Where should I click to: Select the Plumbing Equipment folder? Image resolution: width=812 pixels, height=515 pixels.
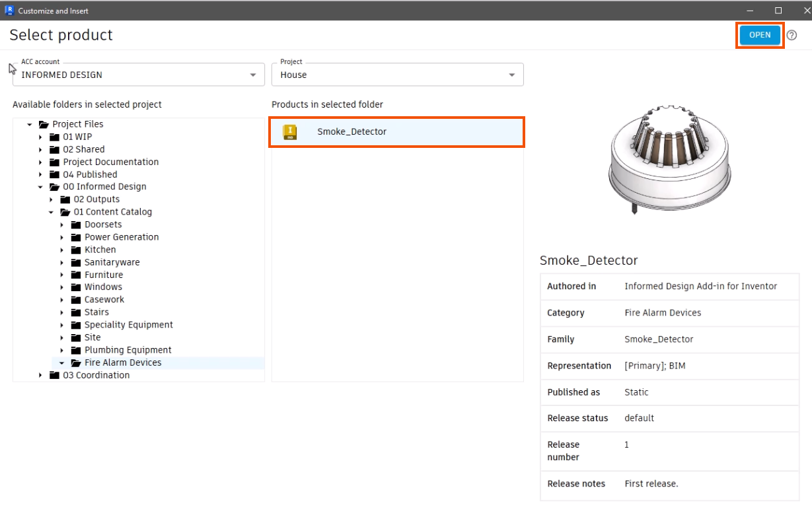(x=128, y=350)
